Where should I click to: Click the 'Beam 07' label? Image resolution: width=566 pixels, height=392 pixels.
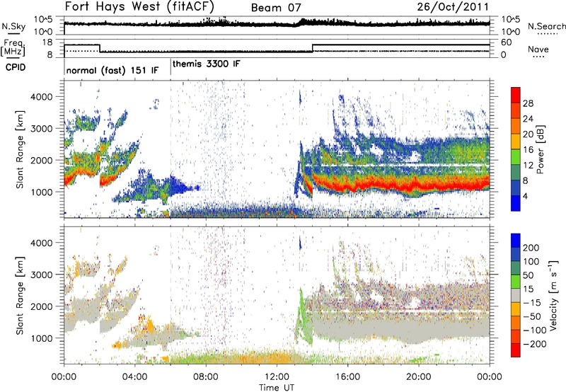point(276,8)
